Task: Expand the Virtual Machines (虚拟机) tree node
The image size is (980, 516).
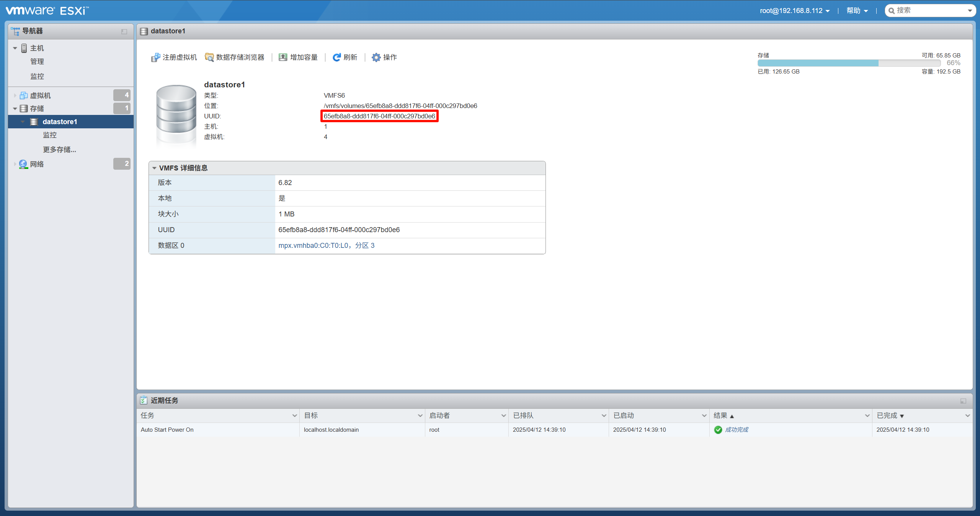Action: [x=15, y=95]
